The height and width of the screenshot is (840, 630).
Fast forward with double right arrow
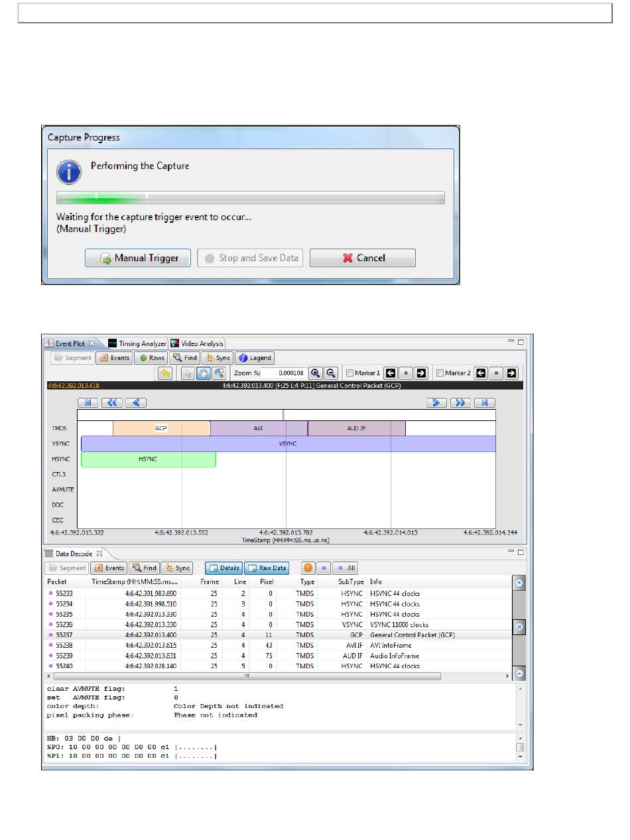pos(460,402)
